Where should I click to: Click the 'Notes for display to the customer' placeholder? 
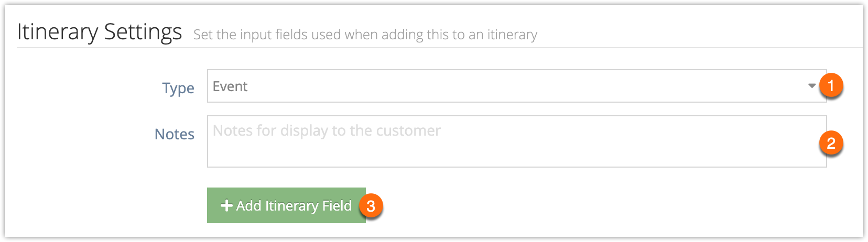pos(327,130)
